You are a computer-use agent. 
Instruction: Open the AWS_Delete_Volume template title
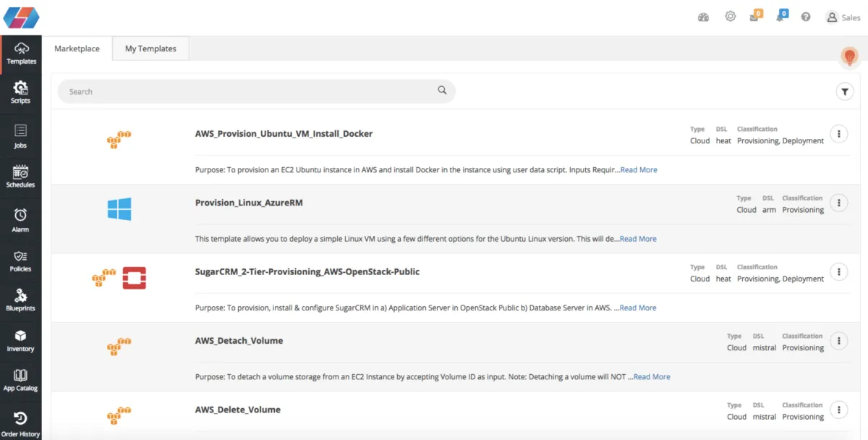click(238, 410)
